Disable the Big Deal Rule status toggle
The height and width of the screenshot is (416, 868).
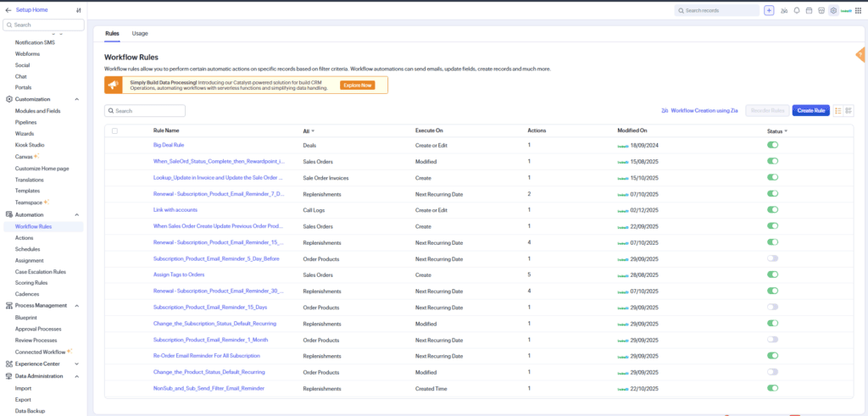click(773, 145)
